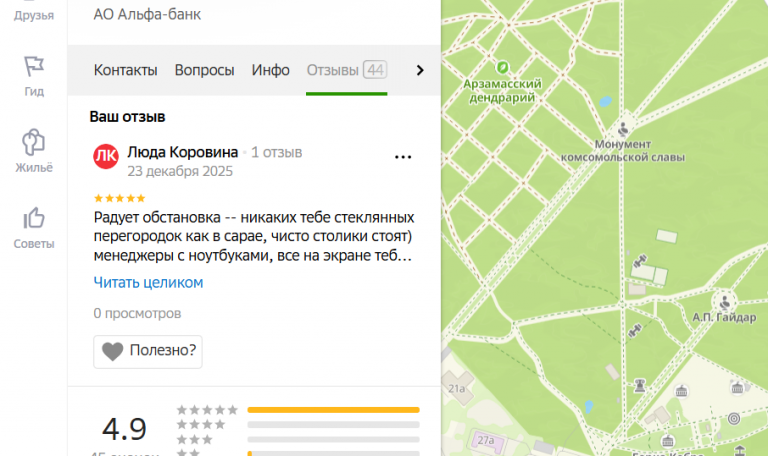Mark the review with Полезно? button
This screenshot has height=456, width=768.
[148, 351]
